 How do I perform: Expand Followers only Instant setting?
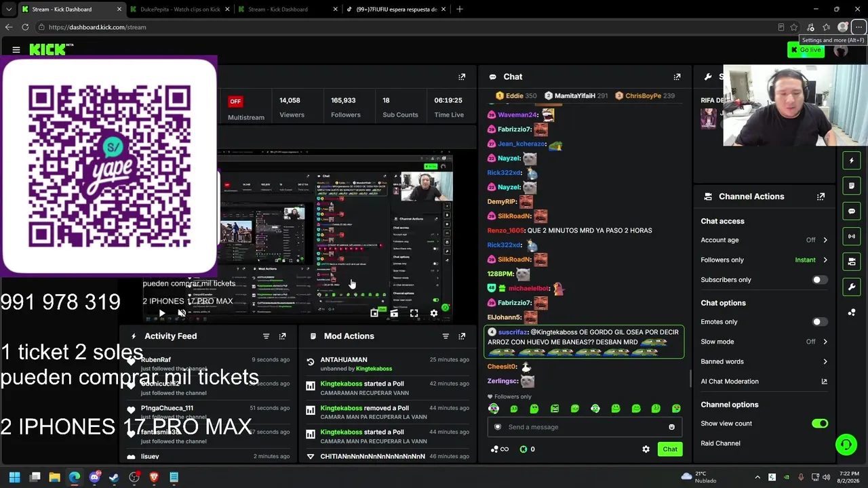click(x=764, y=260)
